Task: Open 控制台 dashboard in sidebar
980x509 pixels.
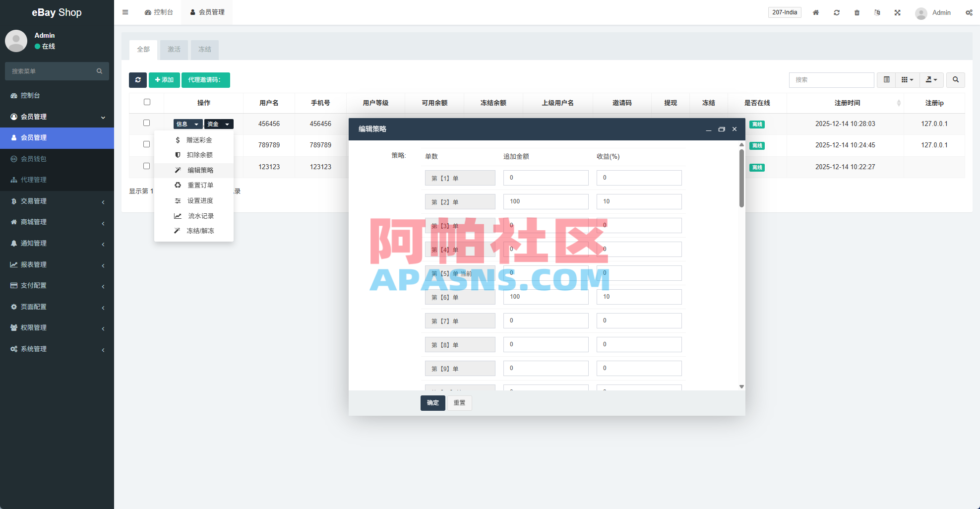Action: [57, 95]
